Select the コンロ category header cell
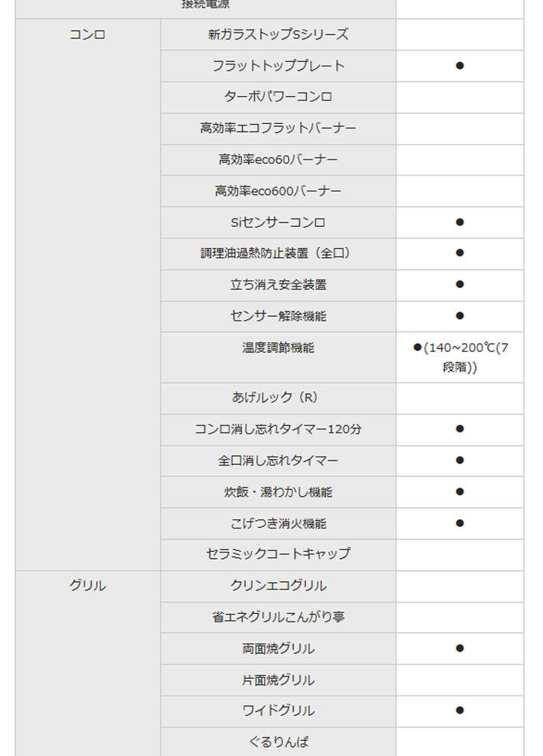Image resolution: width=543 pixels, height=756 pixels. coord(88,35)
